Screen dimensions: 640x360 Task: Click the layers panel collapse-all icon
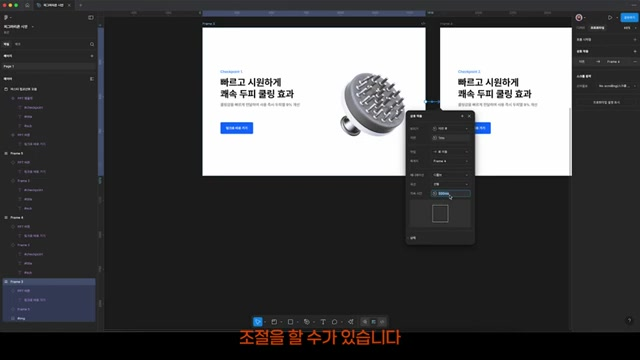[92, 79]
